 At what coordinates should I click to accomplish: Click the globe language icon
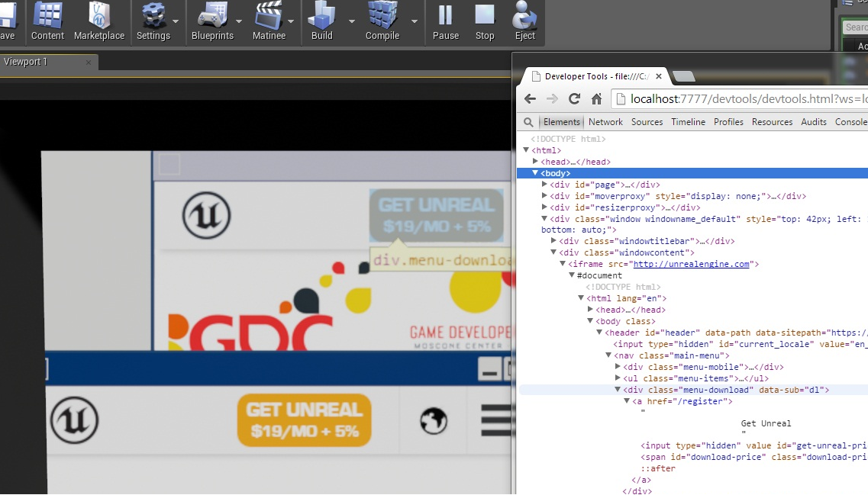click(x=434, y=421)
